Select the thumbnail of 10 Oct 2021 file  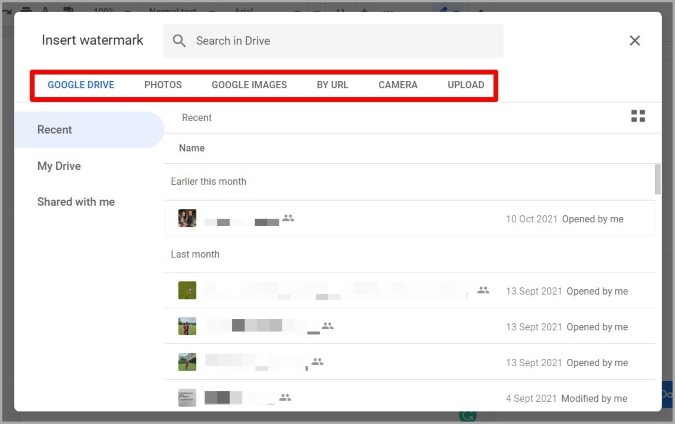click(x=187, y=218)
